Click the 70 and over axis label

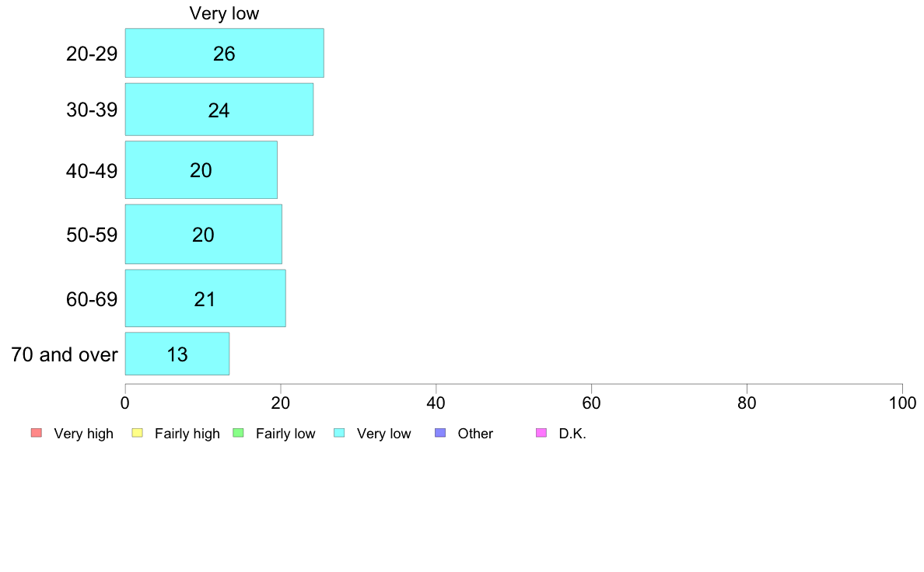coord(65,354)
